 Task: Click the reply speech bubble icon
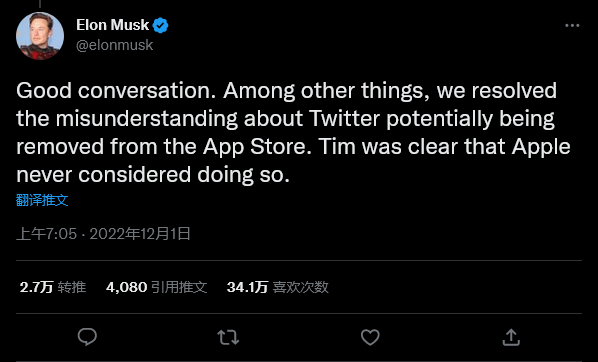point(87,337)
